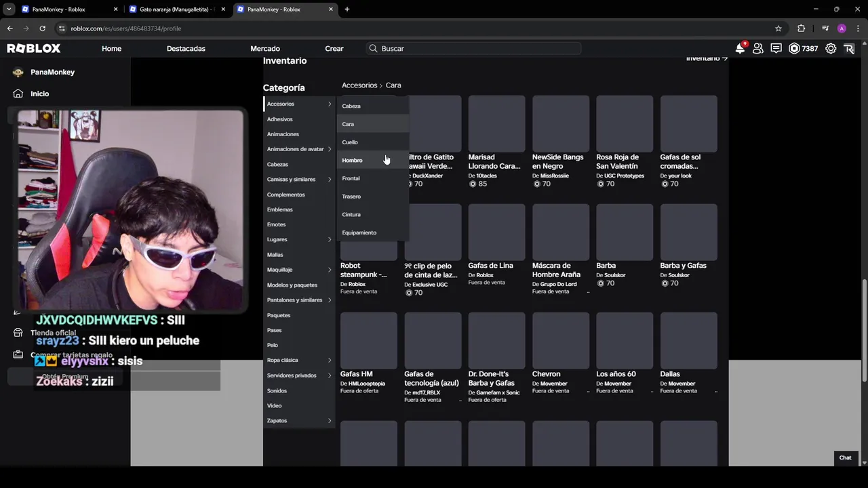868x488 pixels.
Task: Expand the Maquillaje category
Action: [299, 270]
